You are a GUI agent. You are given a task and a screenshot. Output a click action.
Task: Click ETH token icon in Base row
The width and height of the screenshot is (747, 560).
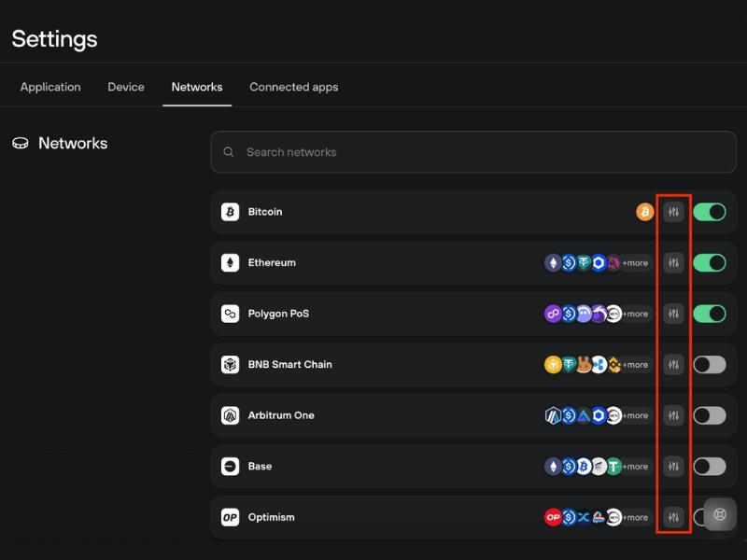pyautogui.click(x=553, y=467)
